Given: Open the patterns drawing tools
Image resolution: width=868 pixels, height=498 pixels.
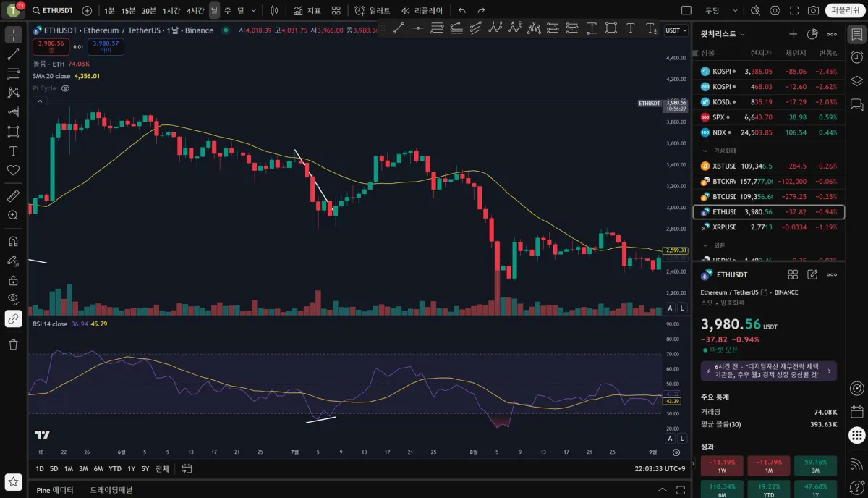Looking at the screenshot, I should 13,93.
